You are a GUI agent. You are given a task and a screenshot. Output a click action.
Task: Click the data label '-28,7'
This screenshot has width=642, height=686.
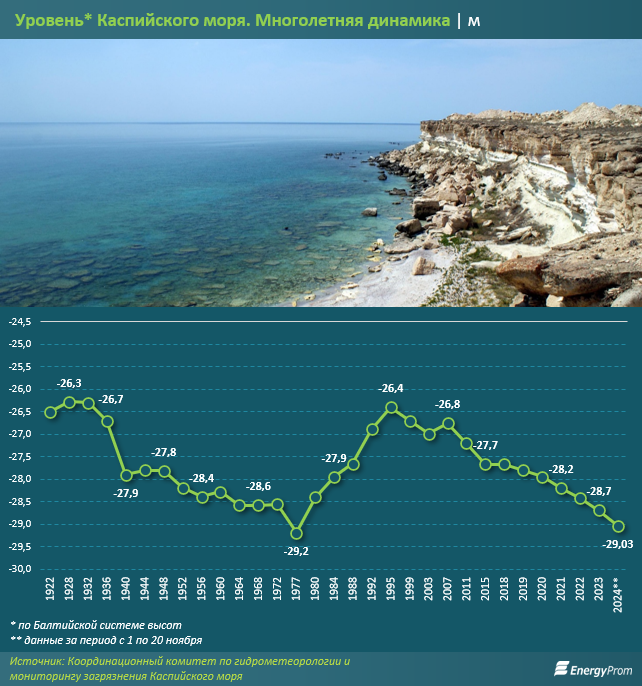(x=598, y=492)
